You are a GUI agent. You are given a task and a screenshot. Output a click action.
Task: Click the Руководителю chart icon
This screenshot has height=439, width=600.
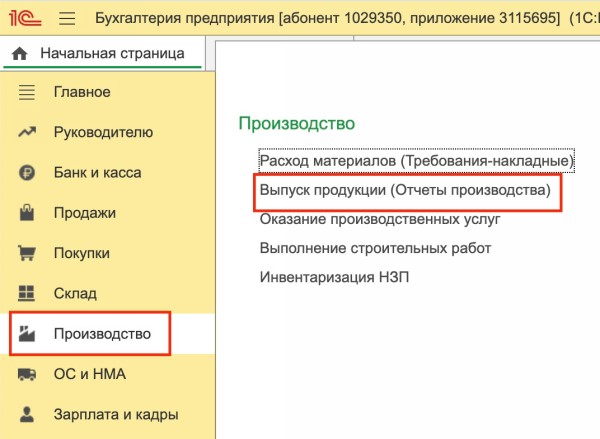click(x=28, y=132)
